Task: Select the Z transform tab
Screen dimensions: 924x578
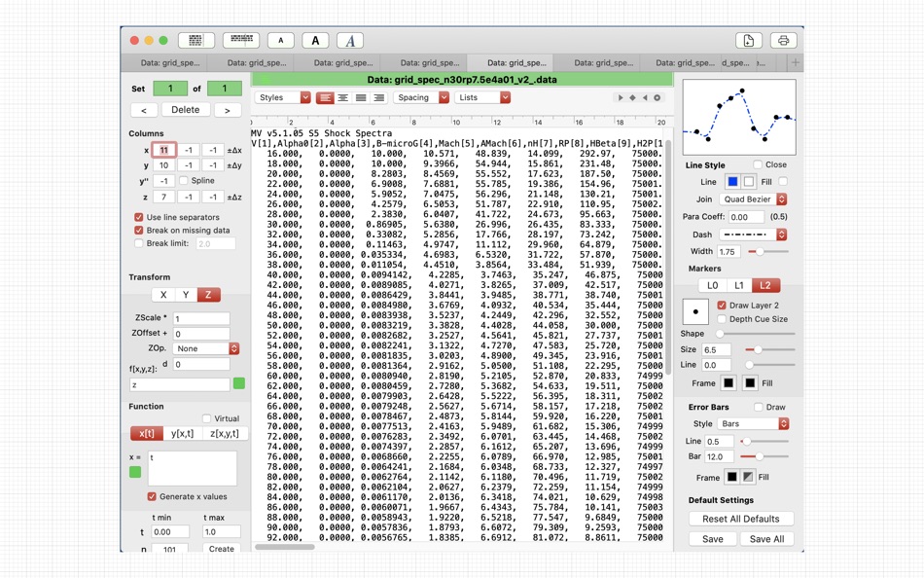Action: tap(208, 295)
